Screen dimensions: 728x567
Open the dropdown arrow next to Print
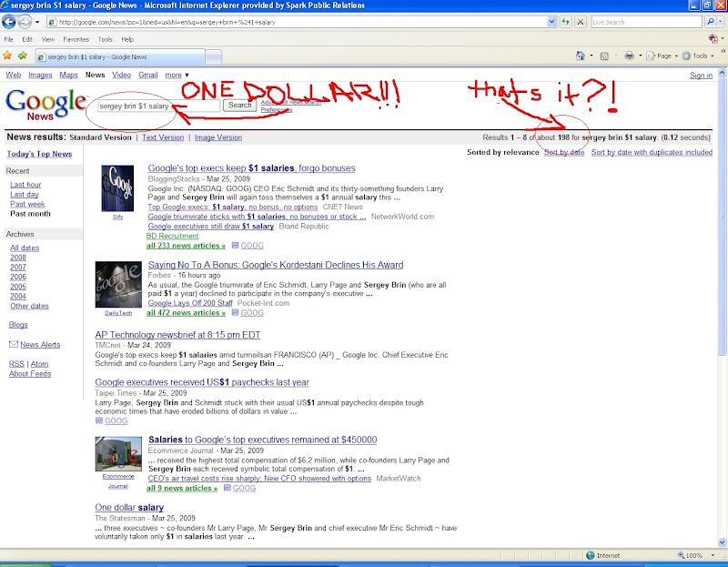pos(641,56)
